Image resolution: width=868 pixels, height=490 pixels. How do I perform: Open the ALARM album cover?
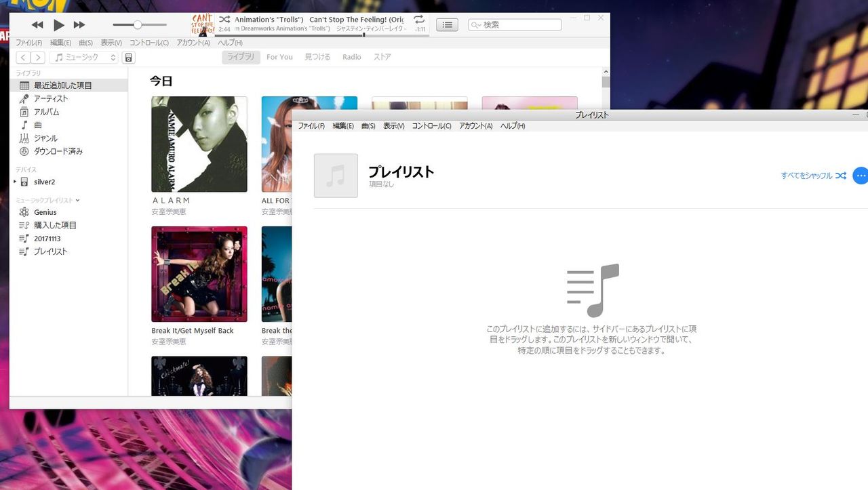pyautogui.click(x=199, y=144)
